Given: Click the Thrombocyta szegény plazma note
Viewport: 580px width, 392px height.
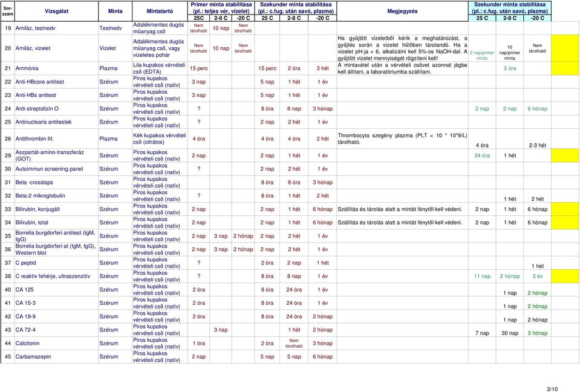Looking at the screenshot, I should (x=402, y=139).
